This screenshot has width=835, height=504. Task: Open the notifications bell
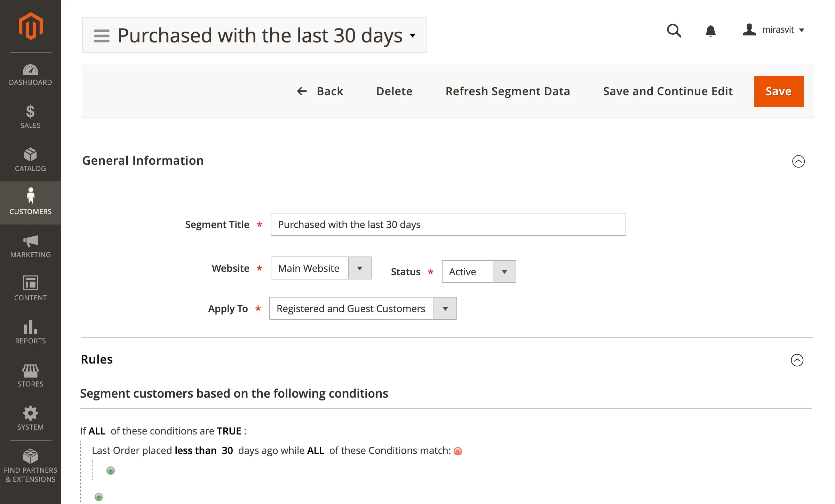(710, 31)
